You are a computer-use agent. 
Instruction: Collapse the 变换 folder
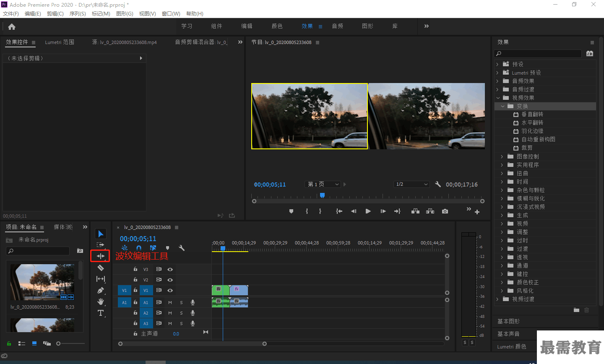(502, 106)
